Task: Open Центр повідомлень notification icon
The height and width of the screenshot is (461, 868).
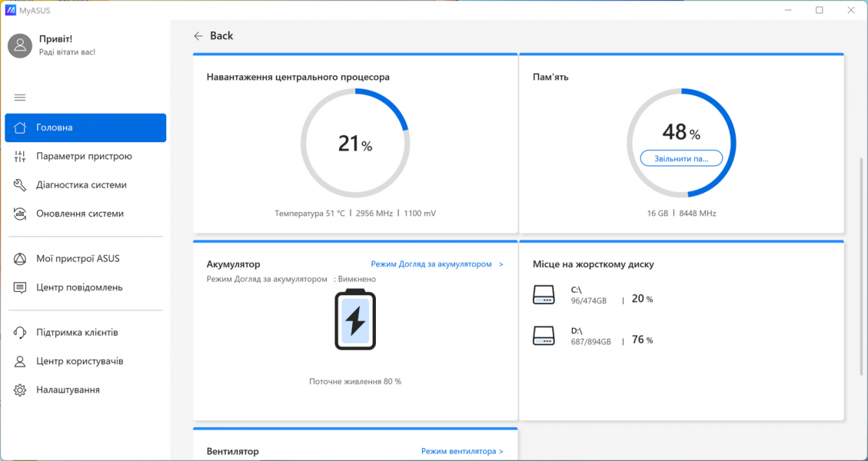Action: (20, 287)
